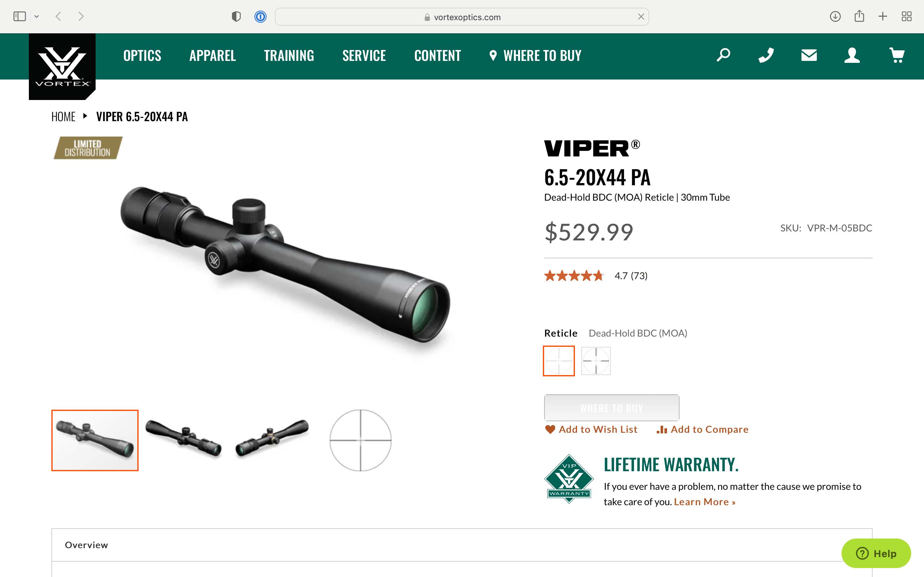This screenshot has height=577, width=924.
Task: Open the user account icon
Action: tap(852, 55)
